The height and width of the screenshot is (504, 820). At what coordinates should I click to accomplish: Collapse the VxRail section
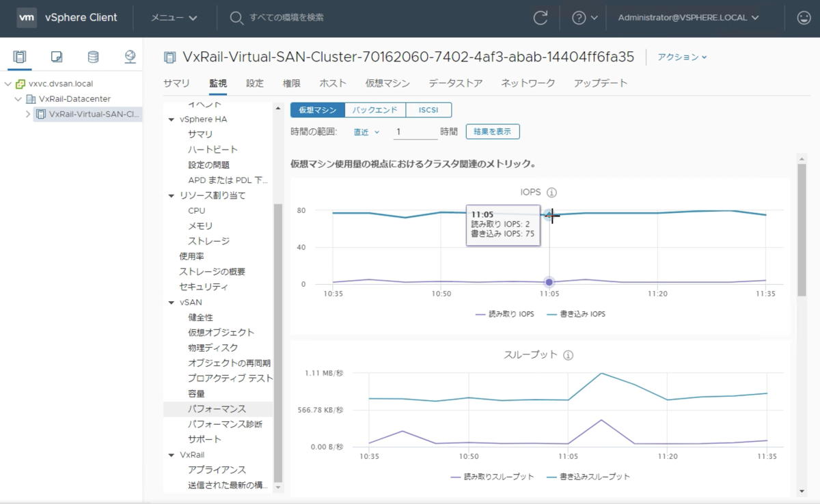click(x=172, y=455)
